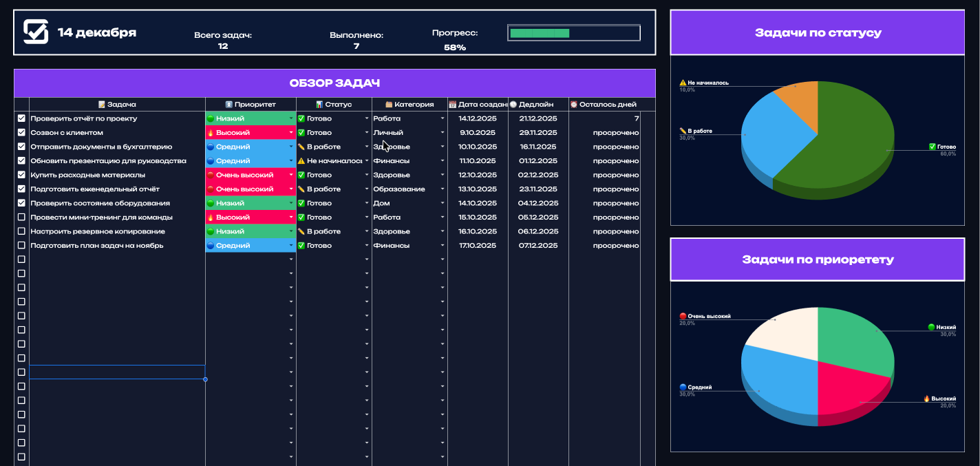Click the arrow icon in the Приоритет header
The width and height of the screenshot is (980, 466).
point(229,105)
